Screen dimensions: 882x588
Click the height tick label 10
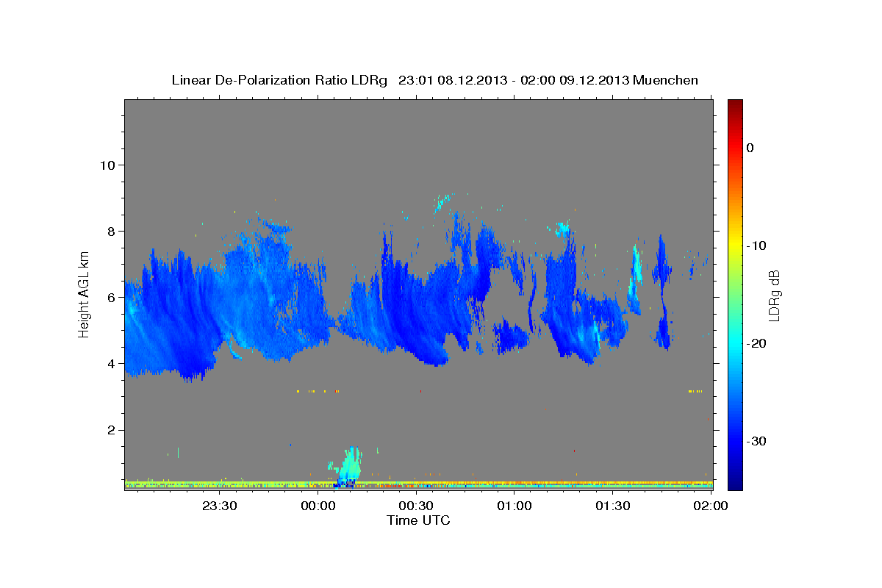click(107, 165)
